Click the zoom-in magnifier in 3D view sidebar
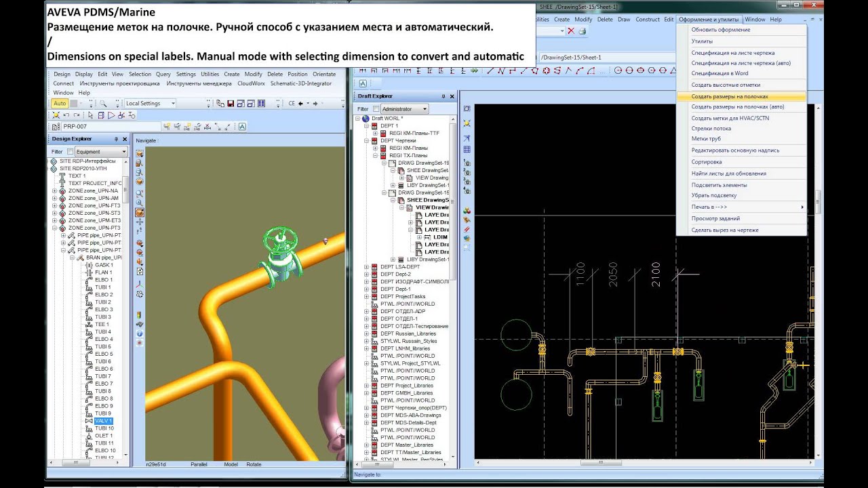This screenshot has width=868, height=488. (140, 203)
